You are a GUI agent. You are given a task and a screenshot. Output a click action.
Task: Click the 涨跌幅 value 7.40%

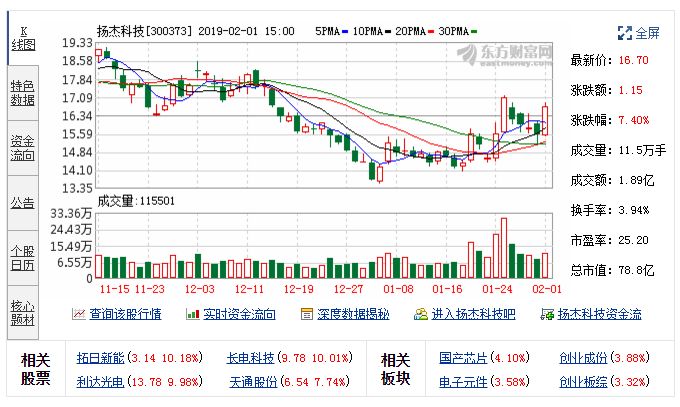pyautogui.click(x=634, y=120)
